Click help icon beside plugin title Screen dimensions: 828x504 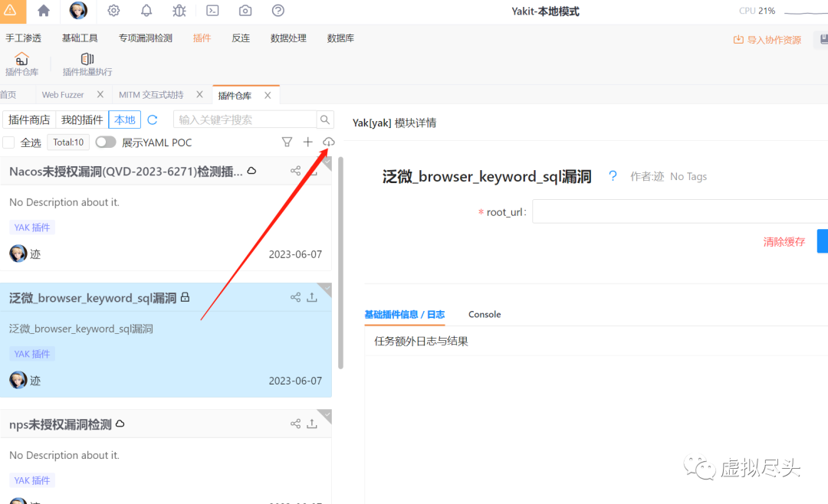[613, 175]
